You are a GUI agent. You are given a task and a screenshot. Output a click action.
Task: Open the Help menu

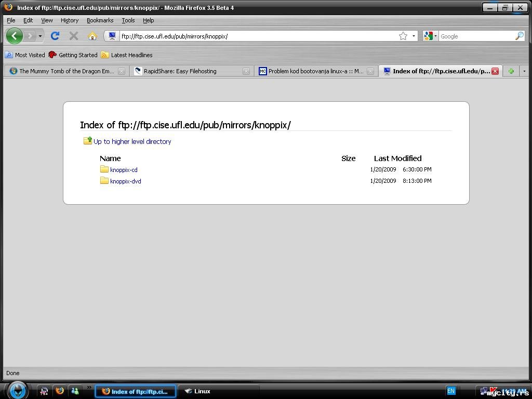[148, 20]
